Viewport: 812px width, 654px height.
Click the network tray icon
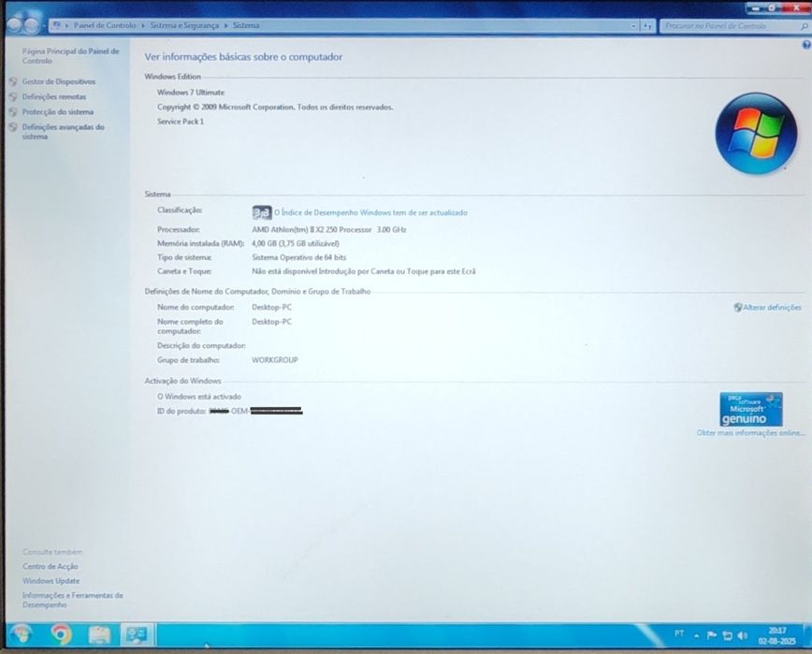coord(727,635)
